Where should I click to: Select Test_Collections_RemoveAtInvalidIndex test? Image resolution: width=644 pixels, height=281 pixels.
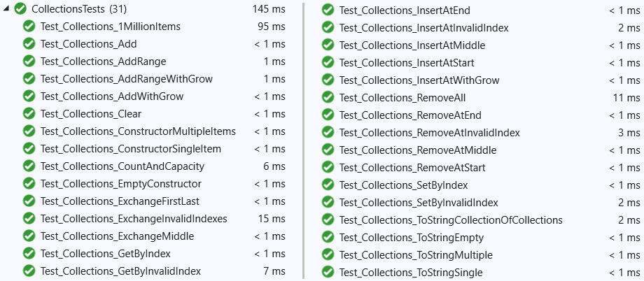point(430,133)
